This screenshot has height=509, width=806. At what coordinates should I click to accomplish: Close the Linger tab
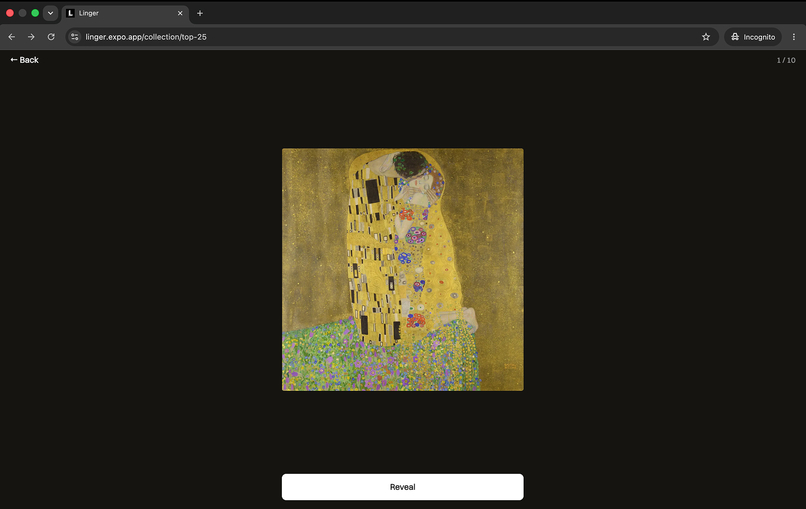pyautogui.click(x=180, y=13)
